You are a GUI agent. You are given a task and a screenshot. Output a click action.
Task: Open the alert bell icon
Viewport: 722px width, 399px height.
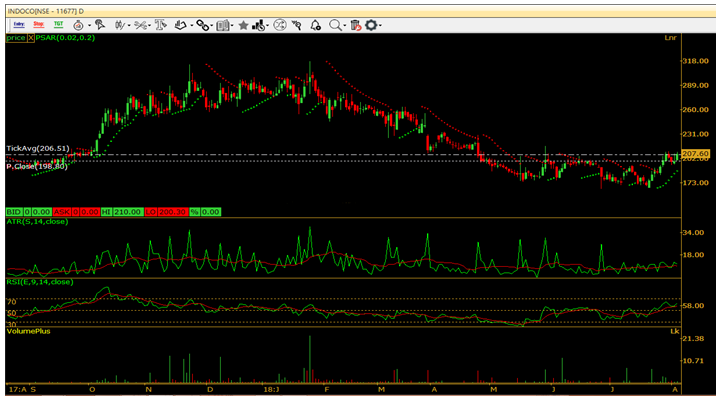coord(315,25)
